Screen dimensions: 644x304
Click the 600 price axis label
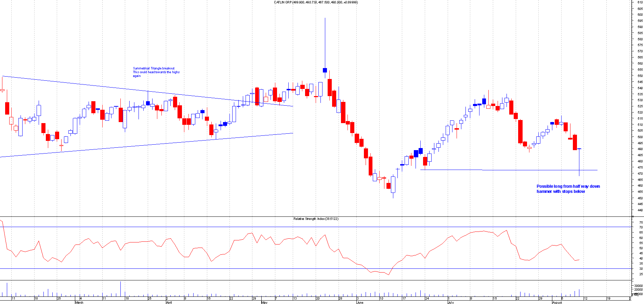tap(640, 15)
